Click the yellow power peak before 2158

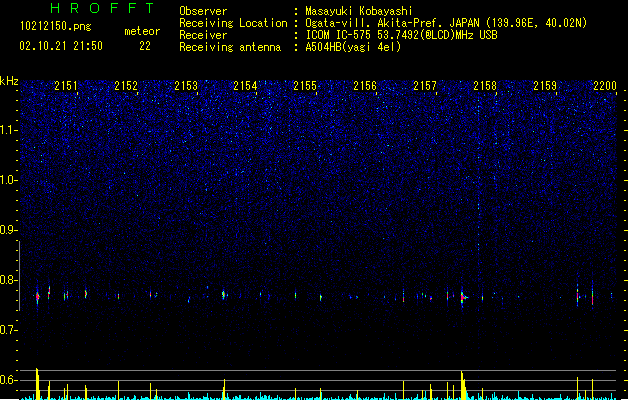pyautogui.click(x=463, y=385)
